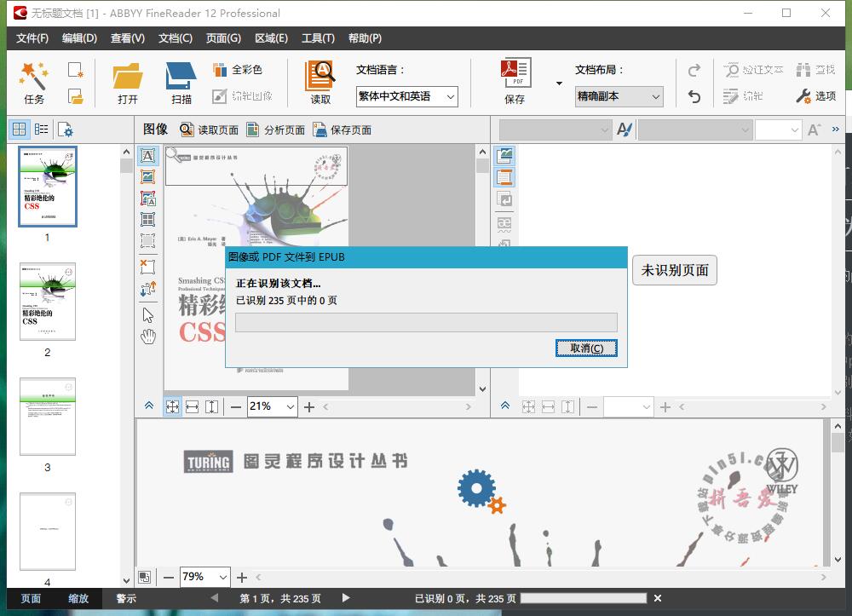Open the 文件(F) menu
Screen dimensions: 852x616
[x=32, y=38]
